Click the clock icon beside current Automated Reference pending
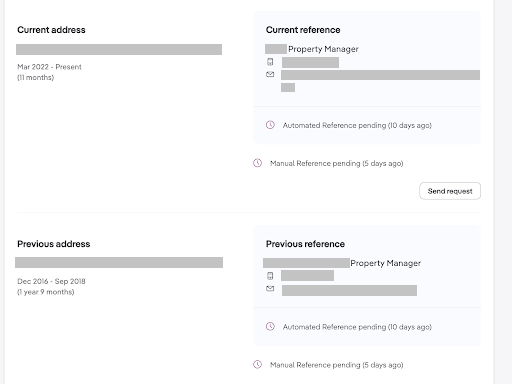 270,125
